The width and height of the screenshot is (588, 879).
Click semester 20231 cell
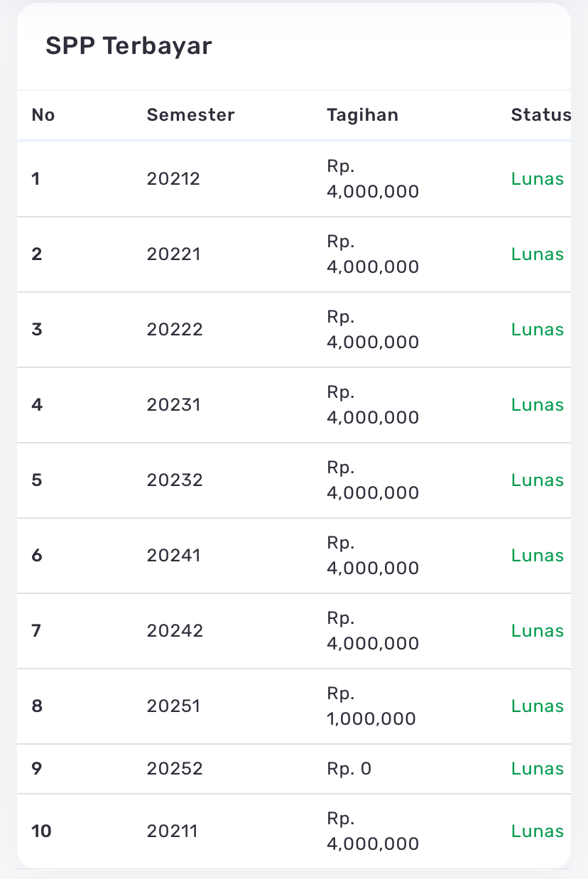[x=173, y=405]
